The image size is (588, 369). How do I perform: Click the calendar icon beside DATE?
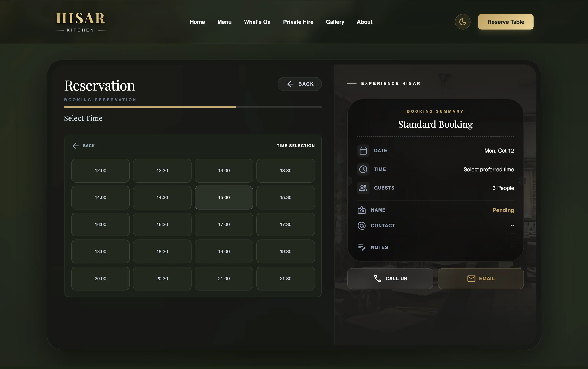coord(363,151)
